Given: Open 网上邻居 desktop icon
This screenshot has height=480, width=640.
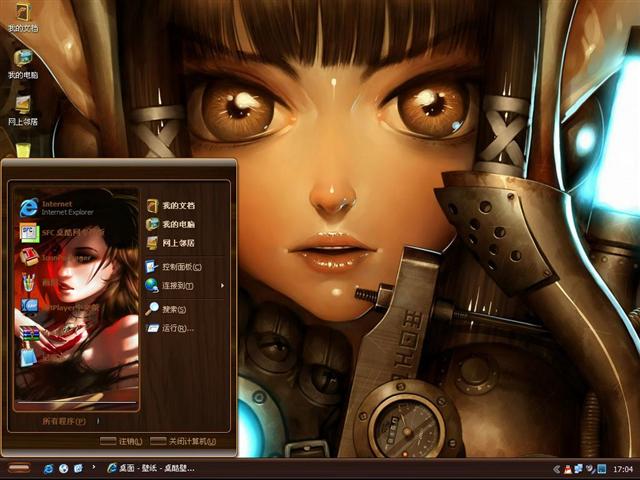Looking at the screenshot, I should [x=22, y=106].
